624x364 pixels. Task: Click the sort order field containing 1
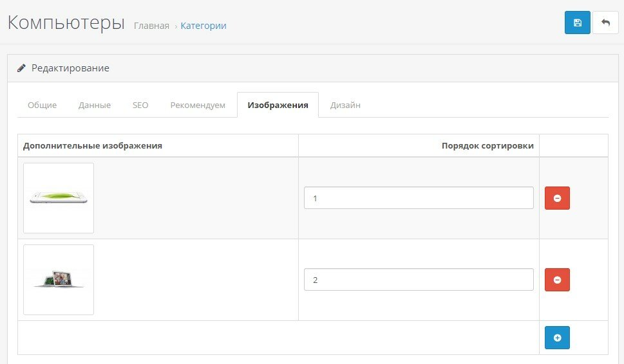click(x=419, y=198)
